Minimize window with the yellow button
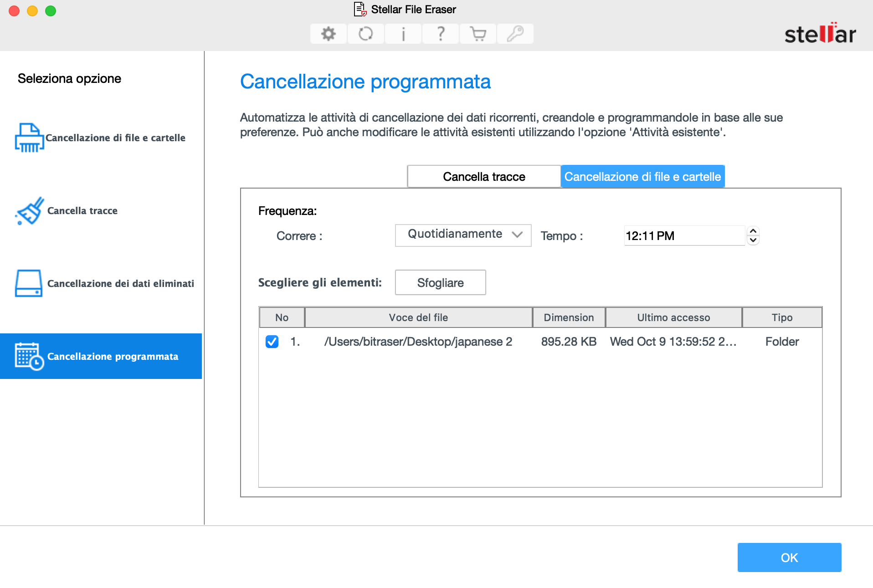 pos(32,11)
